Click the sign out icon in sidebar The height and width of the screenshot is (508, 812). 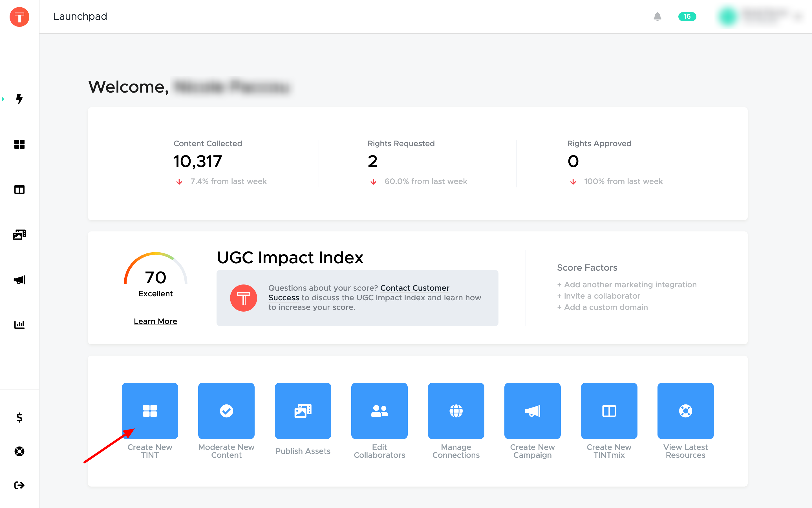(x=19, y=485)
